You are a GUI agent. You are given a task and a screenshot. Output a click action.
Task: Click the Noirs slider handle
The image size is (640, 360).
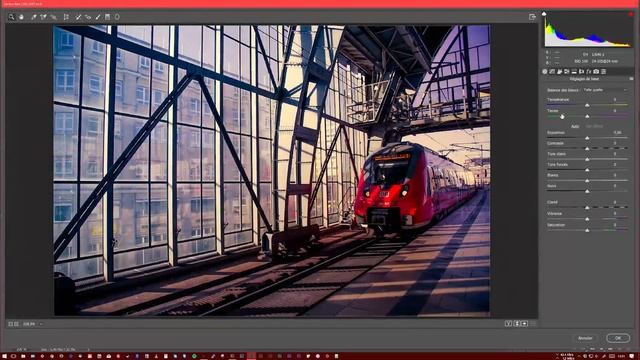(587, 191)
